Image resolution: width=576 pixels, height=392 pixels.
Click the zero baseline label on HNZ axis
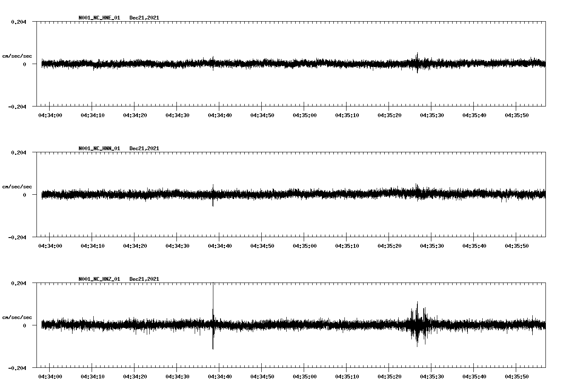point(25,325)
